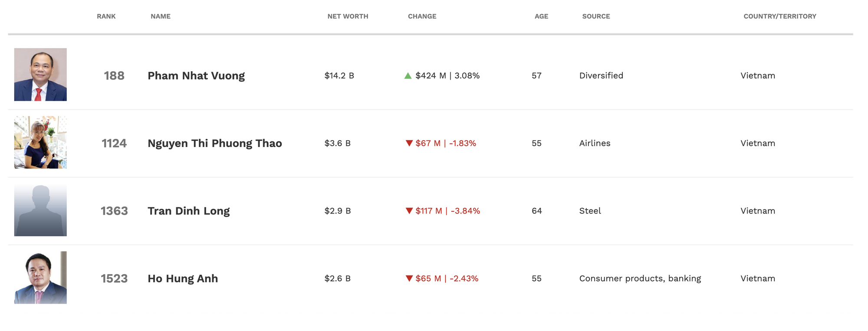Open Nguyen Thi Phuong Thao's photo
Viewport: 868px width, 331px height.
click(x=40, y=142)
